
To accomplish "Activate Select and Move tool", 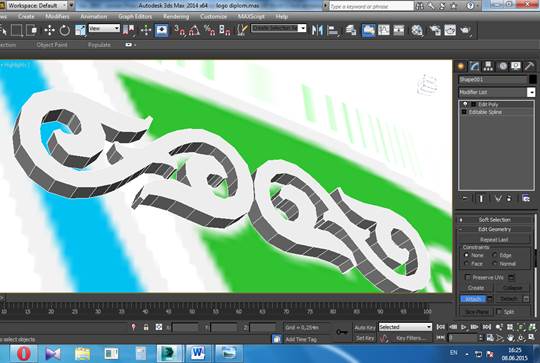I will coord(49,30).
